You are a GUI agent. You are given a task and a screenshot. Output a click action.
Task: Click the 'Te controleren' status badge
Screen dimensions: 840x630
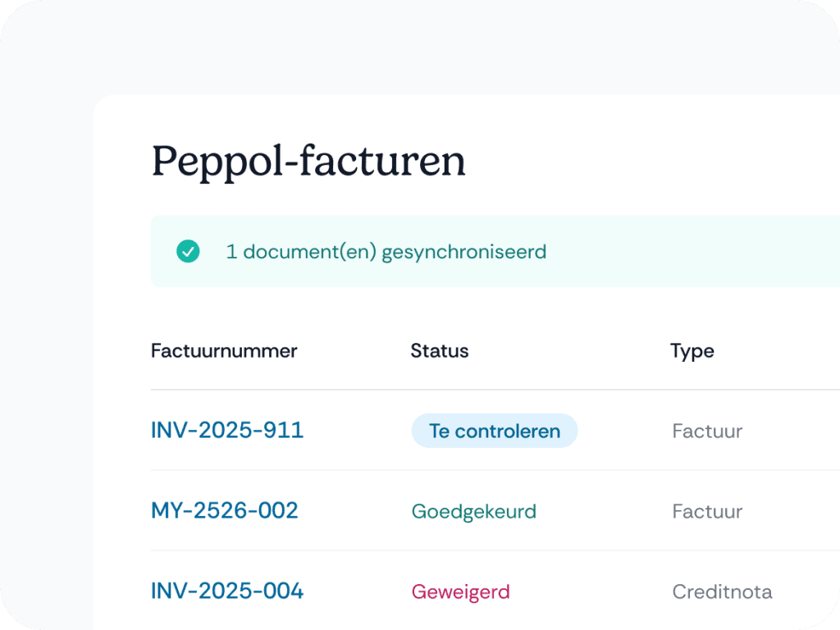[494, 431]
